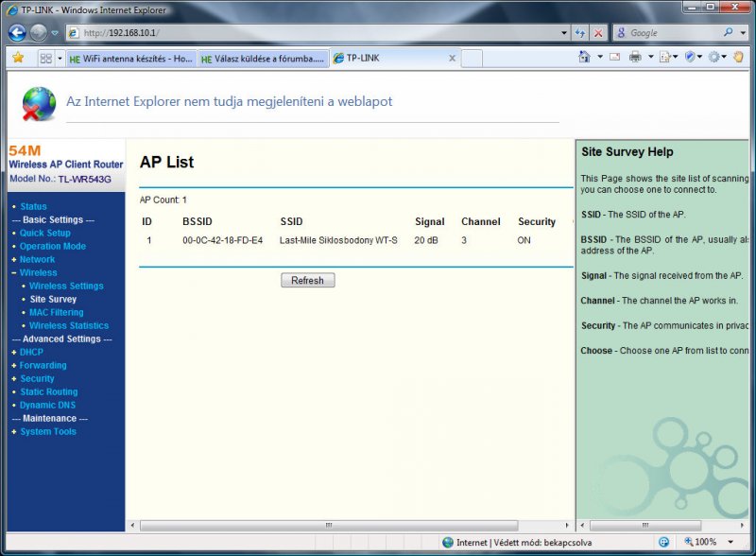Expand the address bar history dropdown
The height and width of the screenshot is (556, 756).
564,33
